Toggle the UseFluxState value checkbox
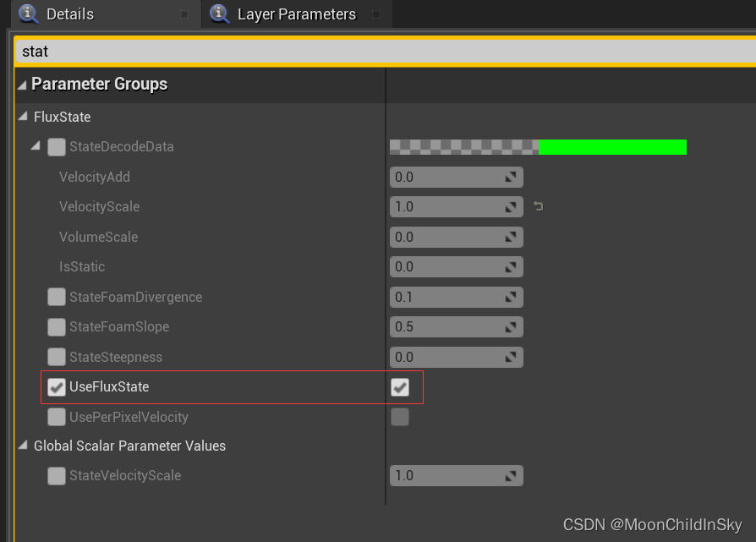 [400, 386]
